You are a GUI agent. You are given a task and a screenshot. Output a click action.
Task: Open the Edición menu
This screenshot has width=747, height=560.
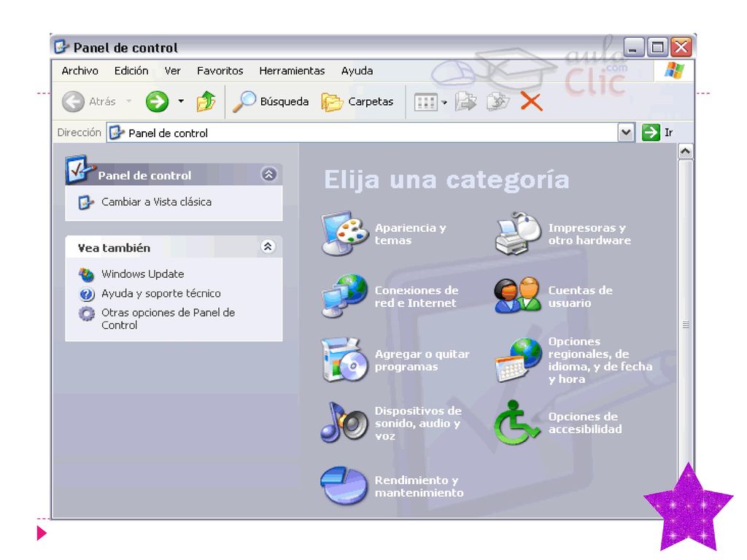pyautogui.click(x=131, y=71)
